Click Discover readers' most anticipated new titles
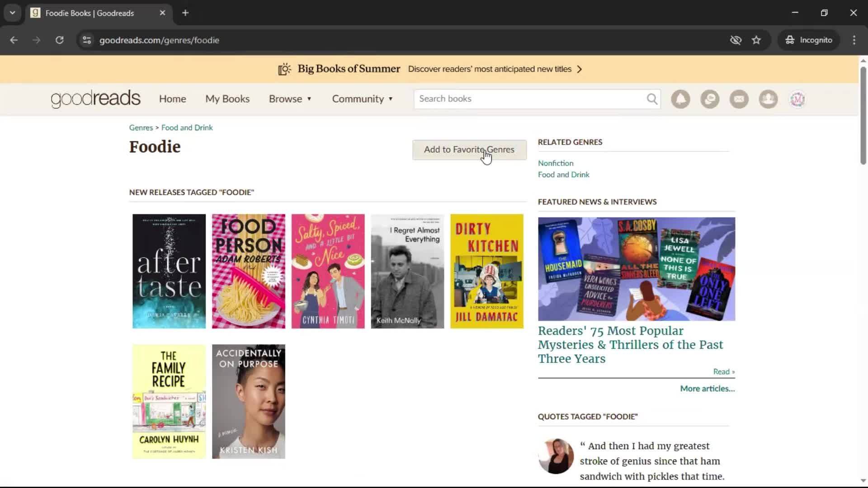This screenshot has height=488, width=868. 490,69
